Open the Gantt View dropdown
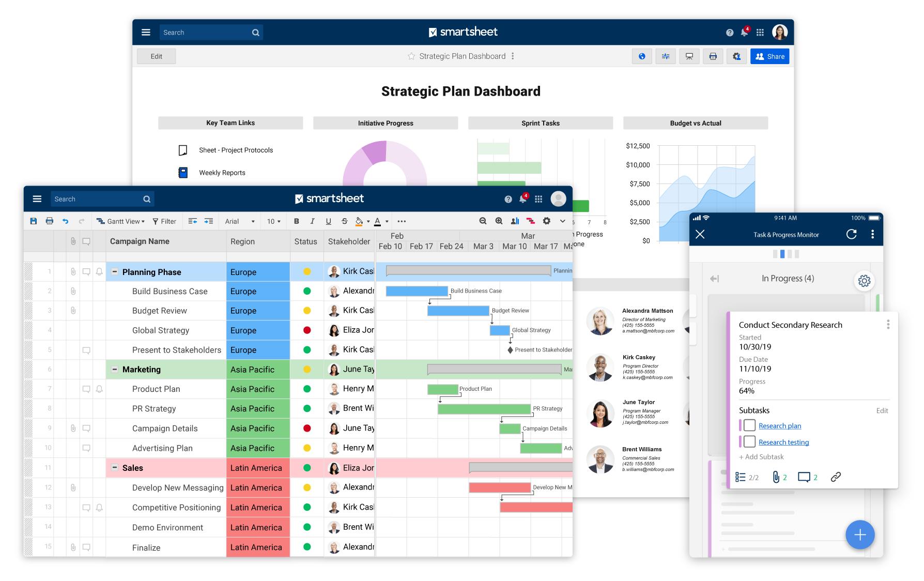The image size is (924, 581). coord(121,221)
